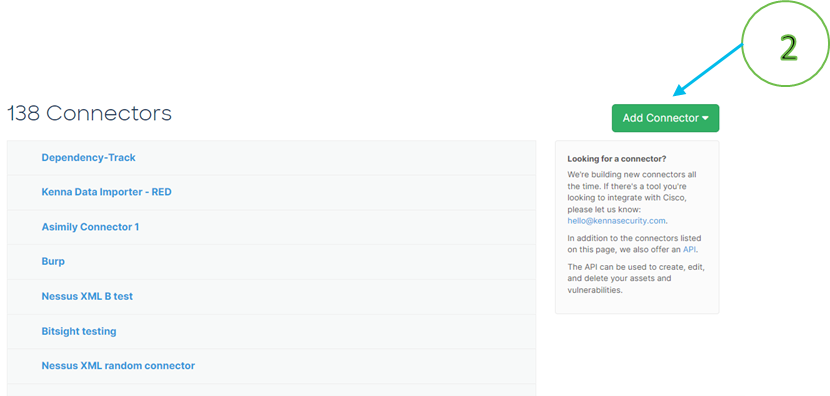
Task: Click the 138 Connectors heading
Action: pos(89,113)
